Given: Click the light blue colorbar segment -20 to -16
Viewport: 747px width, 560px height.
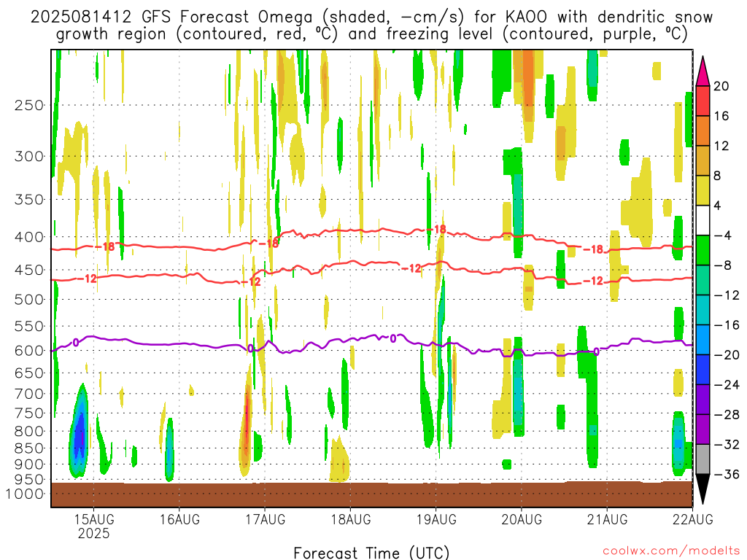Looking at the screenshot, I should pos(703,340).
